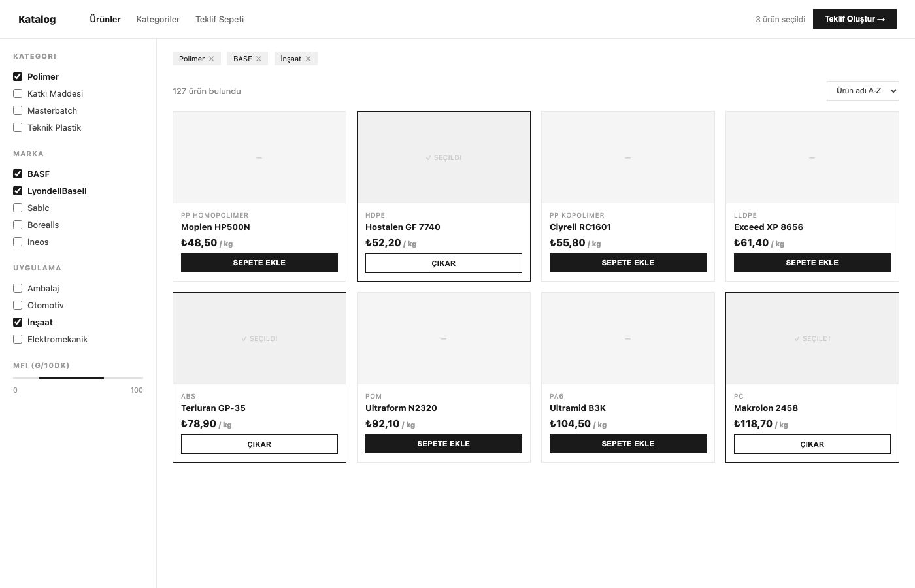Open the Clyrell RC1601 product image
915x588 pixels.
[628, 157]
